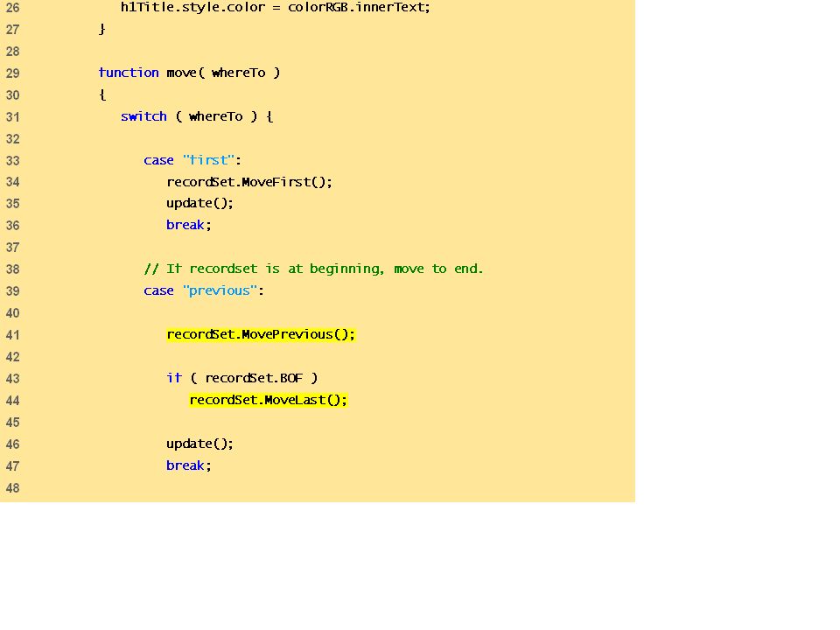Image resolution: width=840 pixels, height=630 pixels.
Task: Click line number 31
Action: click(13, 117)
